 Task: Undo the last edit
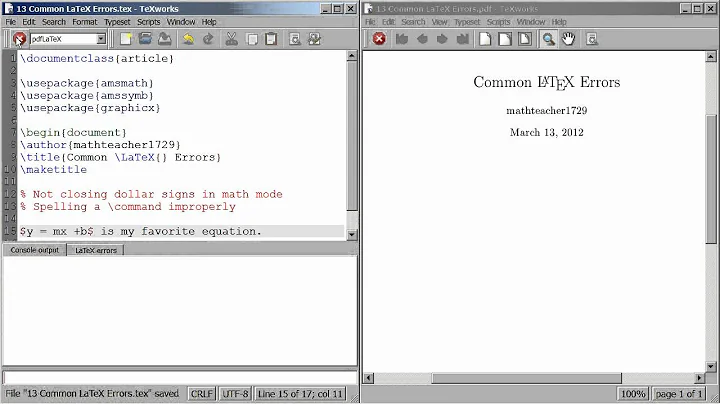click(x=188, y=39)
